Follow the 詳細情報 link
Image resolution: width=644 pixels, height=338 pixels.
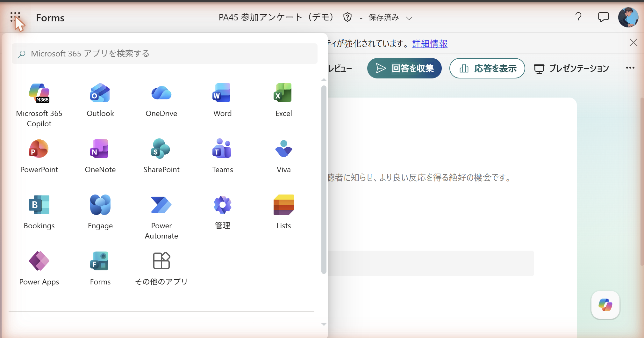click(x=430, y=44)
